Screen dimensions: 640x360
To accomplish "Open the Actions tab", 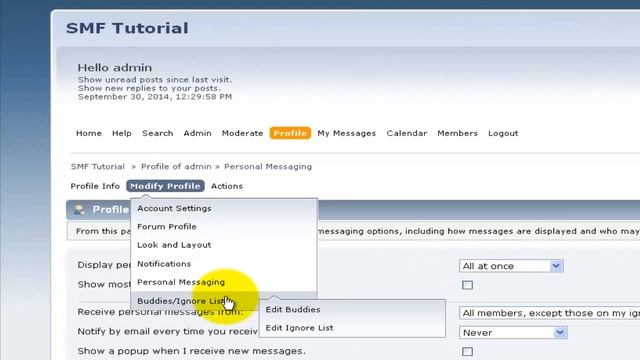I will pos(227,186).
